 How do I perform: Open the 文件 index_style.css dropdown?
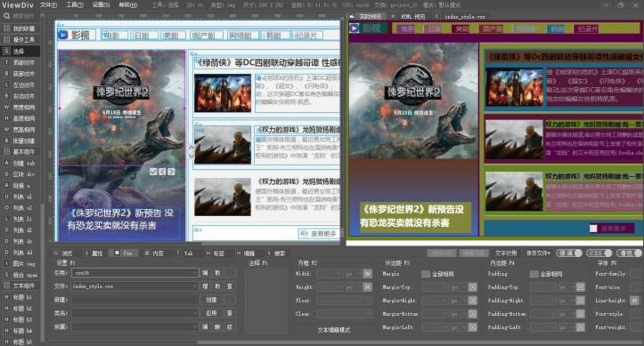135,286
